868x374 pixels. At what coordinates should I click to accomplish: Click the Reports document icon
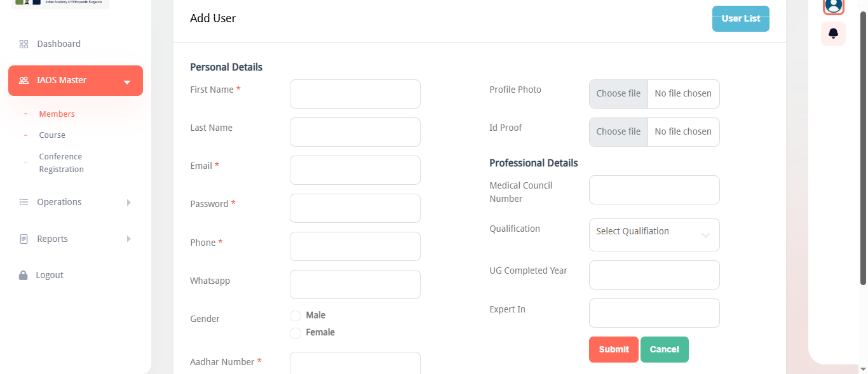tap(24, 239)
